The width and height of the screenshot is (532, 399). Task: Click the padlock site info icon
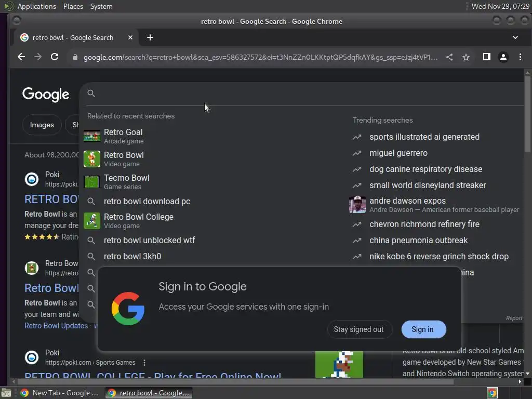[75, 57]
